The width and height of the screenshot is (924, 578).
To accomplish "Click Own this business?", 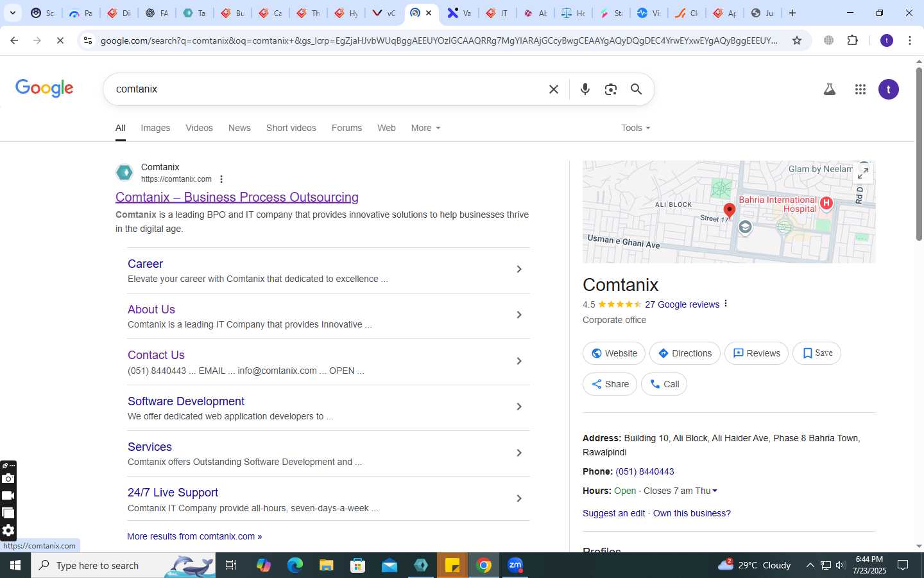I will pyautogui.click(x=692, y=513).
